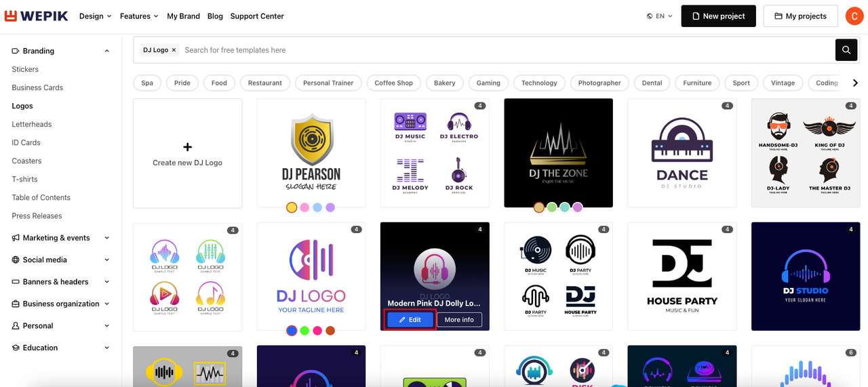Select Stickers in the sidebar
868x387 pixels.
pos(25,69)
